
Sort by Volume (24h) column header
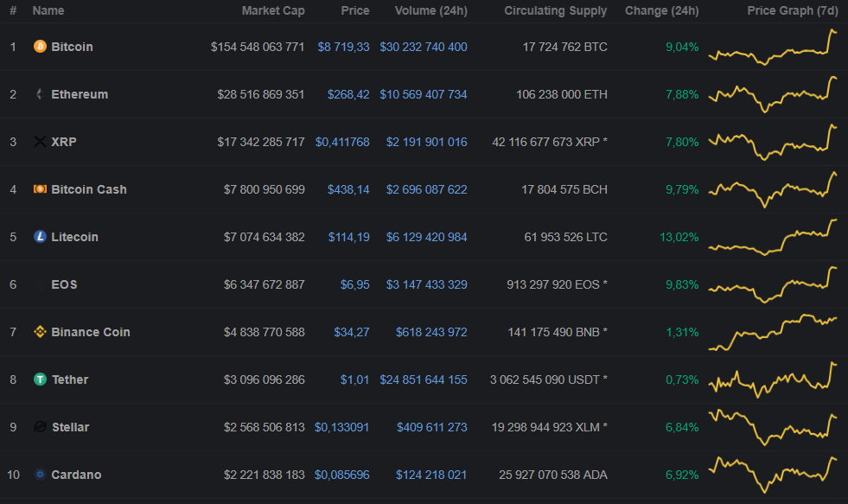(x=430, y=11)
